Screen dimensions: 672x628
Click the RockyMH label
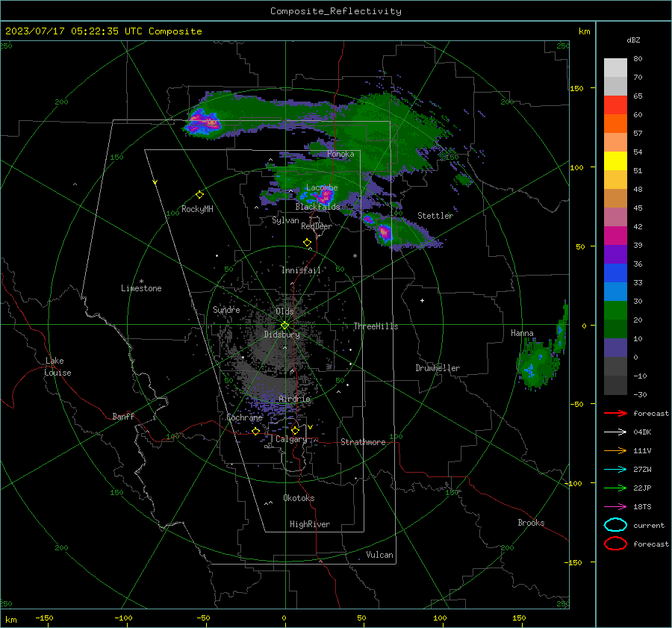click(197, 209)
